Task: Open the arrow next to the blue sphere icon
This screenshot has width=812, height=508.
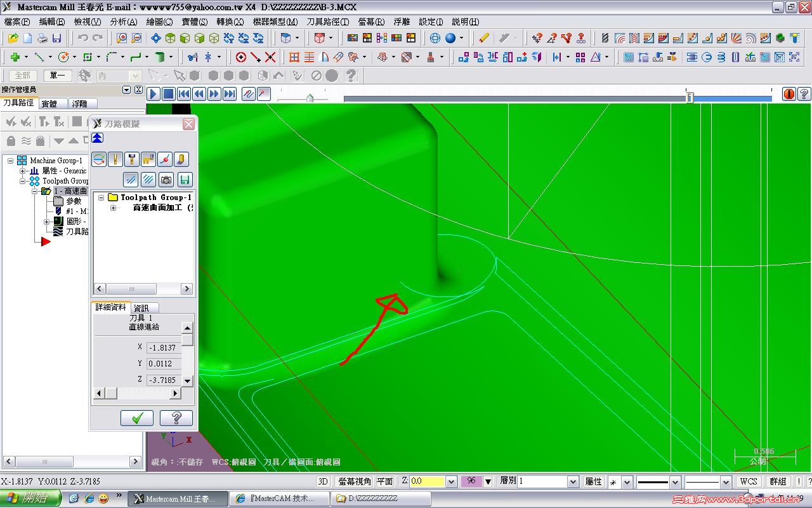Action: click(461, 38)
